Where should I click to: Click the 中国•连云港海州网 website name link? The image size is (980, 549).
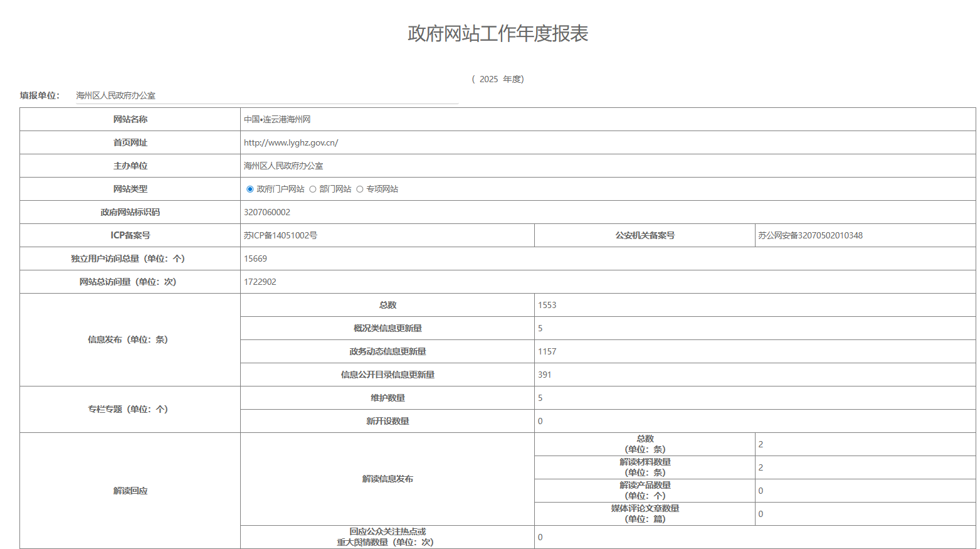pyautogui.click(x=278, y=119)
